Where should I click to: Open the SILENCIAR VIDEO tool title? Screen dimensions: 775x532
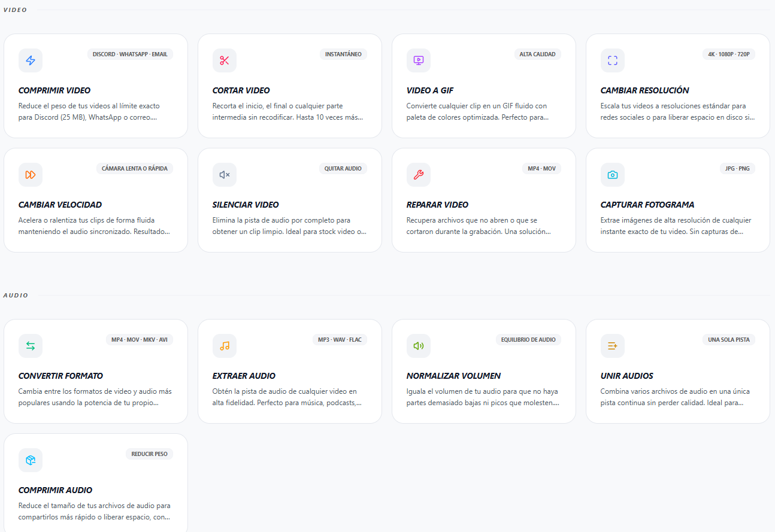[x=246, y=205]
